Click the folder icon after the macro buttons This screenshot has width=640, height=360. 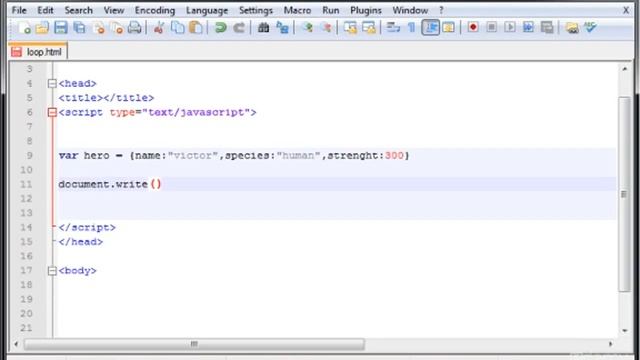[x=572, y=27]
